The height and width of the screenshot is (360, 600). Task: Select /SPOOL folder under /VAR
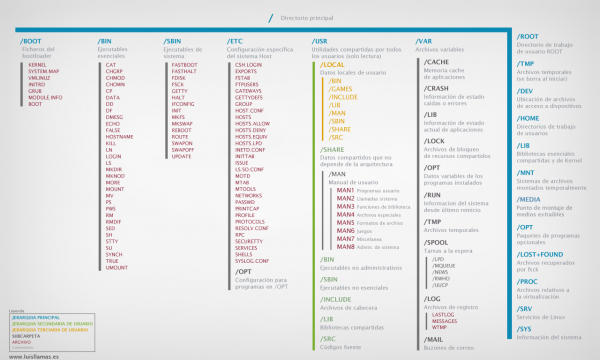click(x=435, y=243)
